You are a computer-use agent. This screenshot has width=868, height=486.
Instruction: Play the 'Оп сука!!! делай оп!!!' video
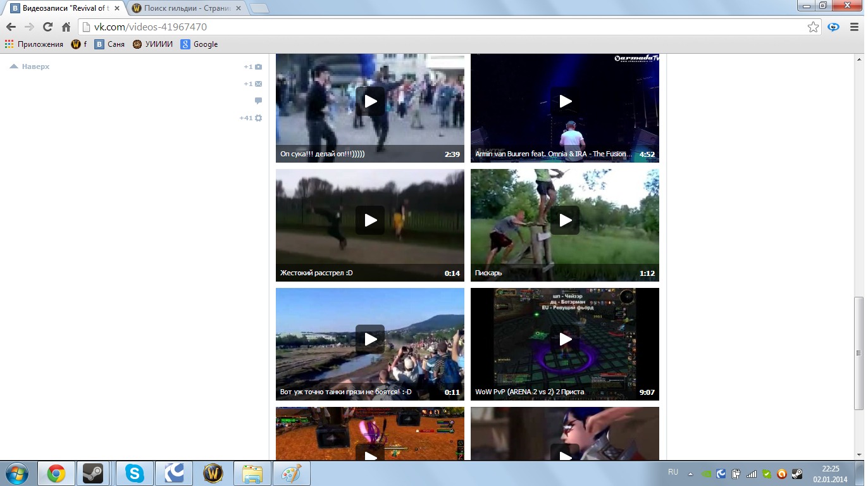[x=370, y=101]
